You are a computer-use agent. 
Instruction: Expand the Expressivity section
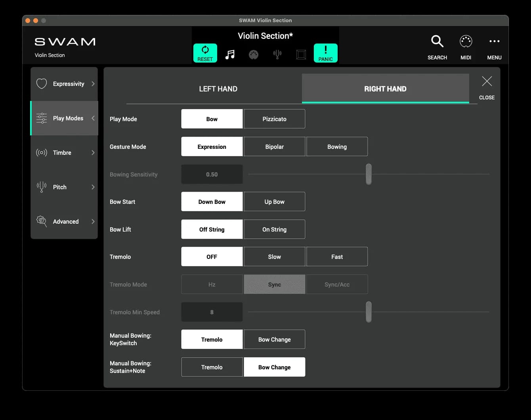click(65, 84)
